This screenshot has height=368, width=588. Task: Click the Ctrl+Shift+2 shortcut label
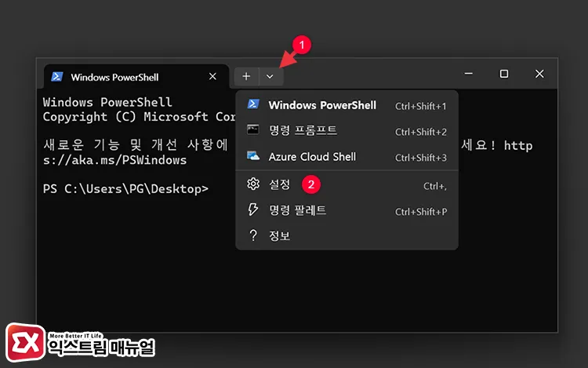pos(421,132)
